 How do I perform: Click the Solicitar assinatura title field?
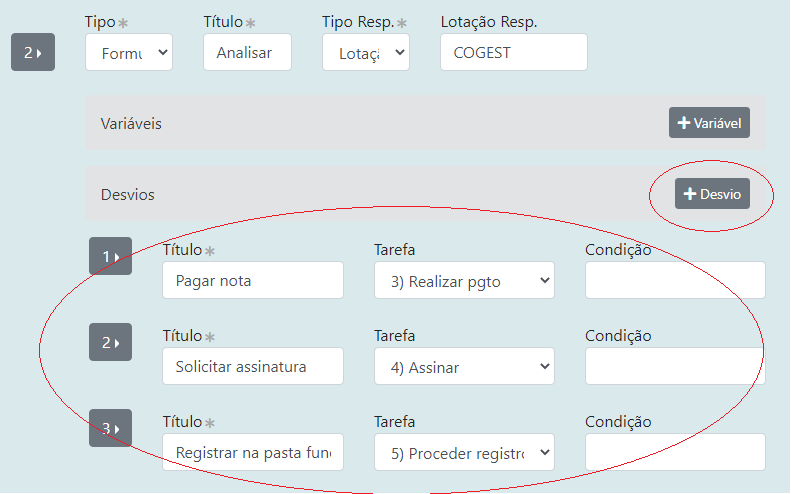[x=252, y=367]
